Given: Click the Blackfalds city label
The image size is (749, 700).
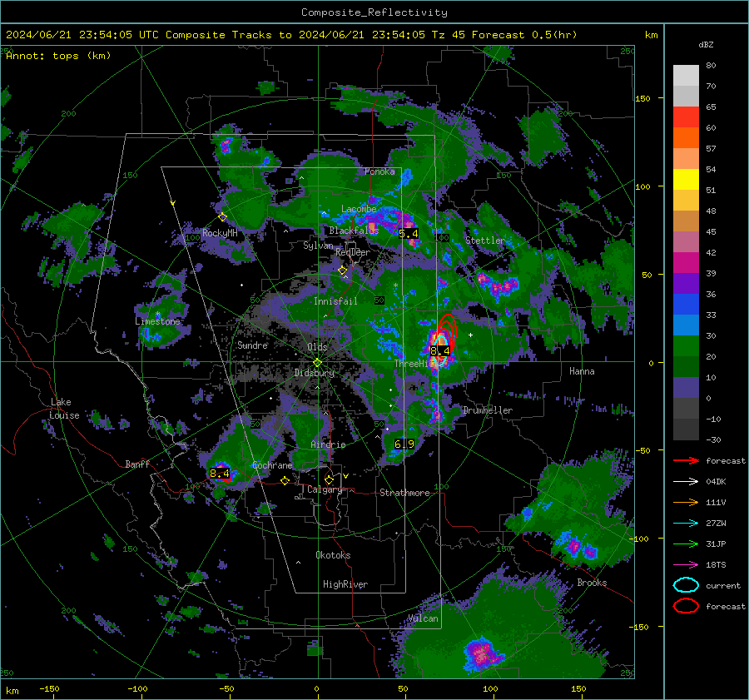Looking at the screenshot, I should pos(354,231).
